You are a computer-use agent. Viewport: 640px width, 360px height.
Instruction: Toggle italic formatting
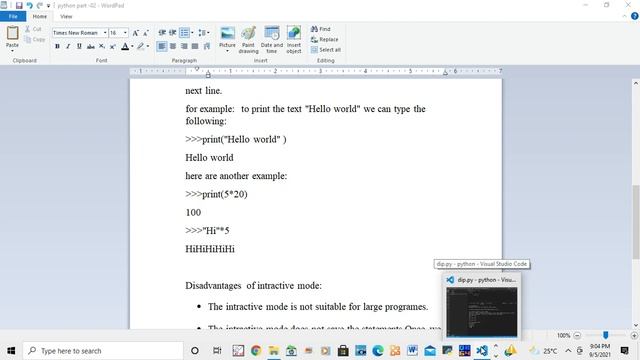pyautogui.click(x=68, y=46)
